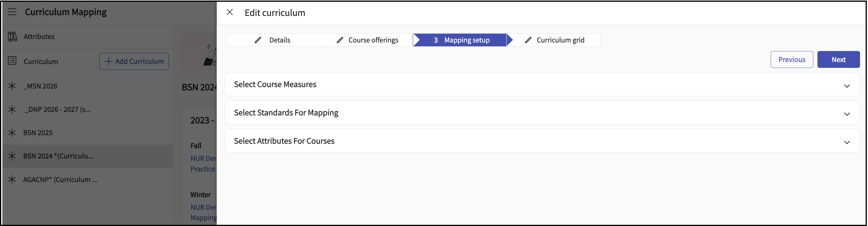
Task: Switch to the Curriculum grid step
Action: click(x=560, y=40)
